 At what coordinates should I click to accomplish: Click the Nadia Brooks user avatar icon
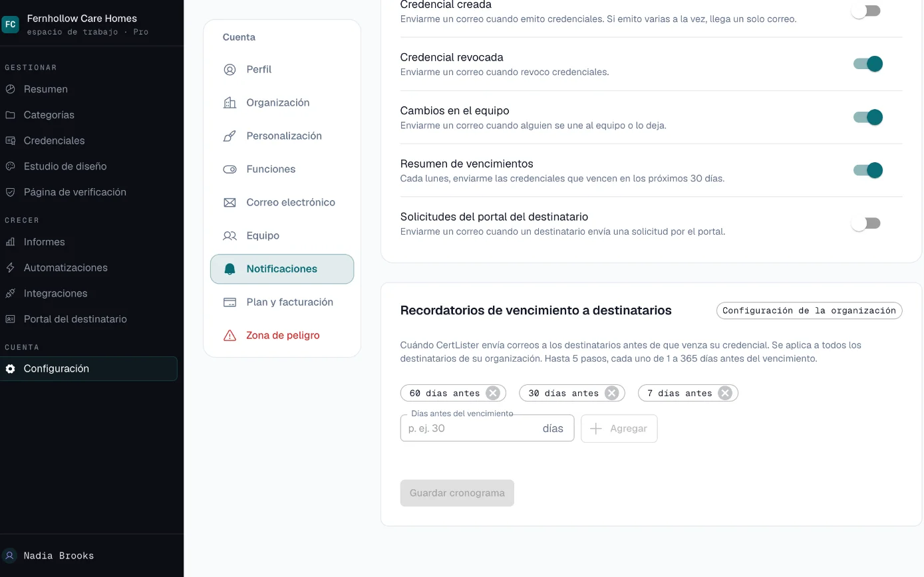(10, 556)
